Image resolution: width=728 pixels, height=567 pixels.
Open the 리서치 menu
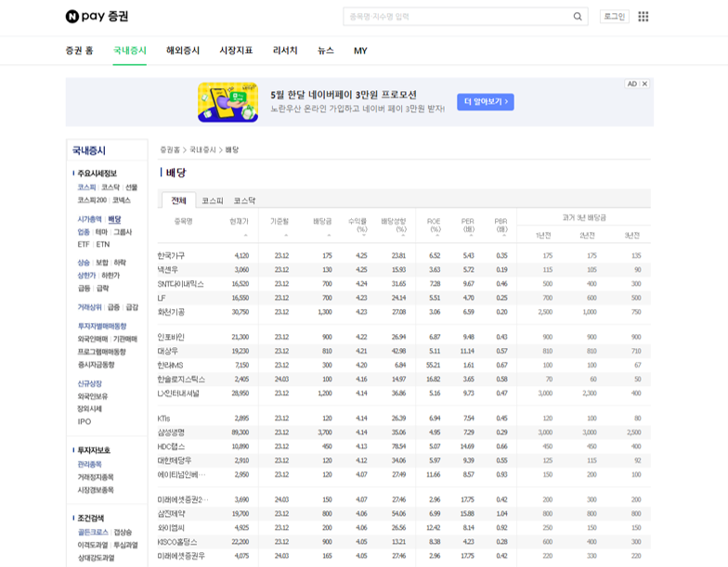click(285, 50)
